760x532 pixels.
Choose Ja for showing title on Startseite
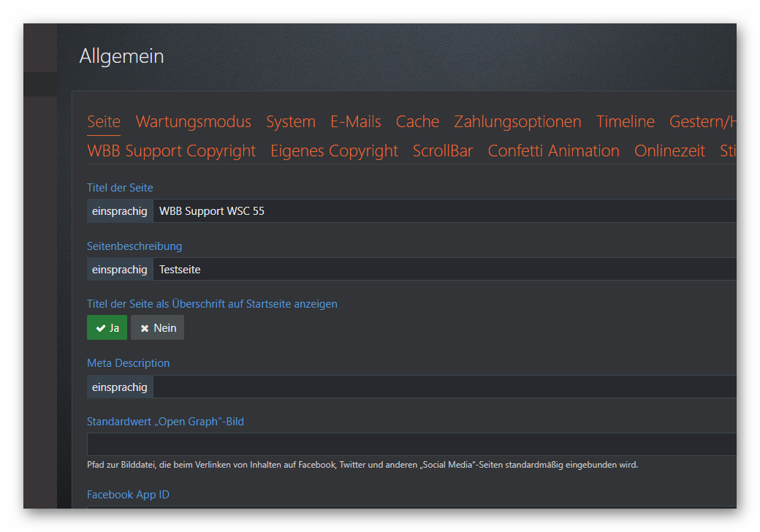pyautogui.click(x=107, y=328)
